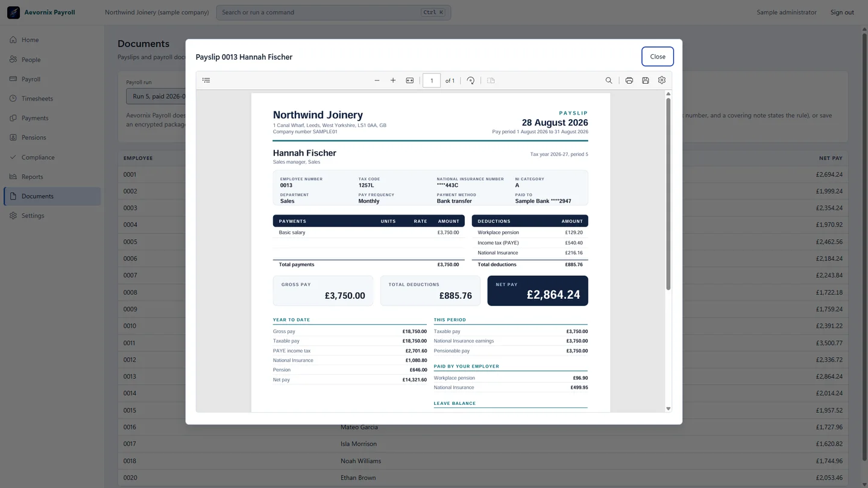Click net pay value £3,500.77

829,343
